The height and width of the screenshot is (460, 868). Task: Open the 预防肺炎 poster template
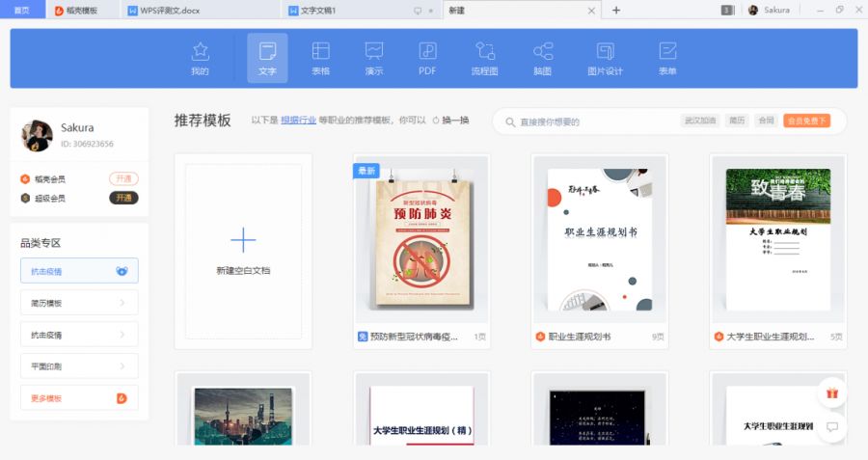coord(422,240)
